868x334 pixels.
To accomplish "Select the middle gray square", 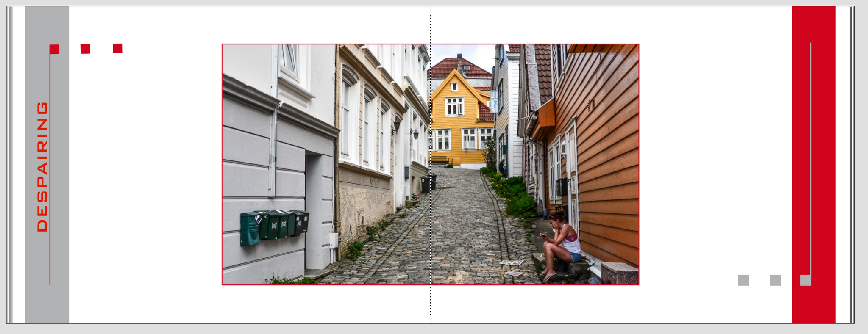I will (775, 280).
